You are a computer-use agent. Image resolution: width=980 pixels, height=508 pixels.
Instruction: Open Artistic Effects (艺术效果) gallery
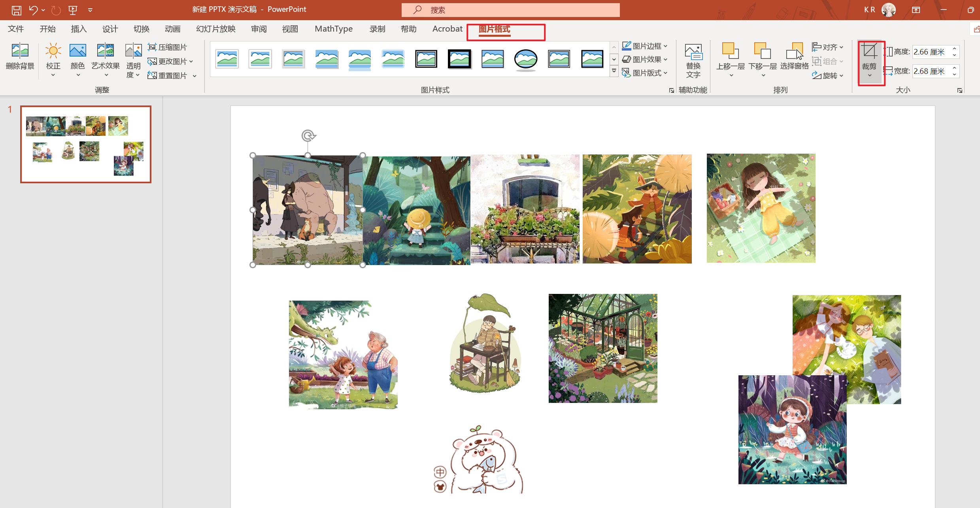[x=105, y=51]
